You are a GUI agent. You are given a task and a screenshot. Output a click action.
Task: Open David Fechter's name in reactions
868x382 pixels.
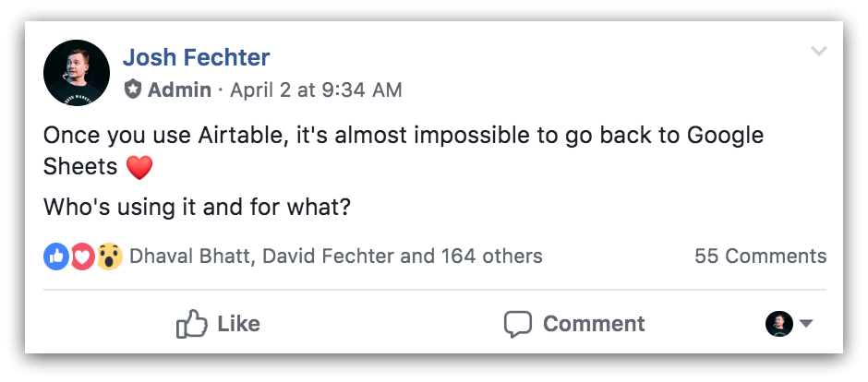pyautogui.click(x=328, y=257)
